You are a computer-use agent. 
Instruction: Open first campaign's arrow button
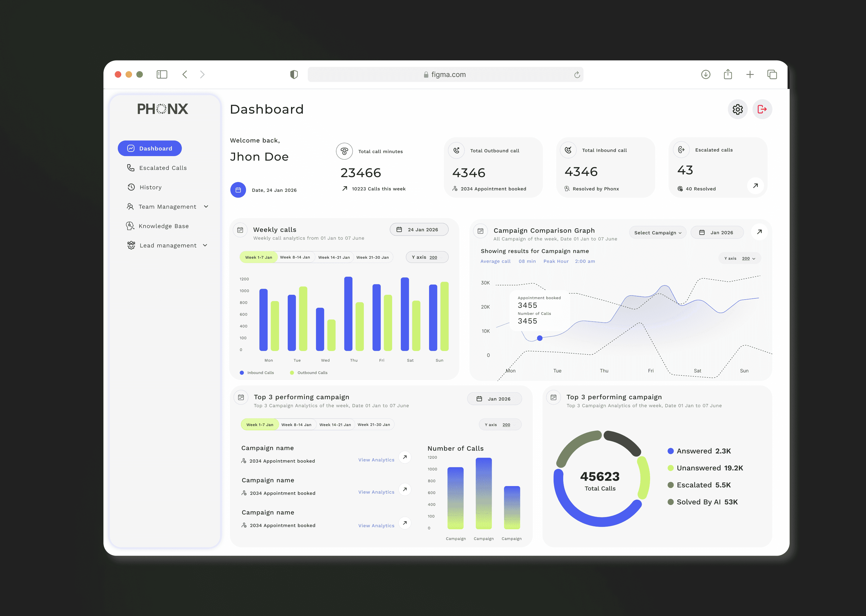(405, 457)
